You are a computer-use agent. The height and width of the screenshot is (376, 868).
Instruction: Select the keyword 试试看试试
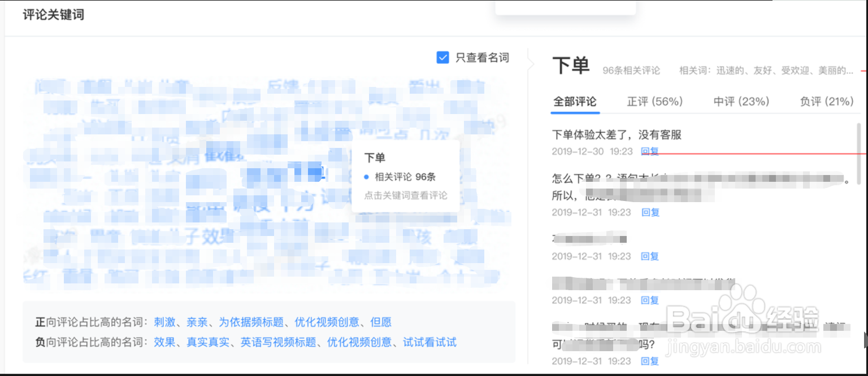coord(429,342)
